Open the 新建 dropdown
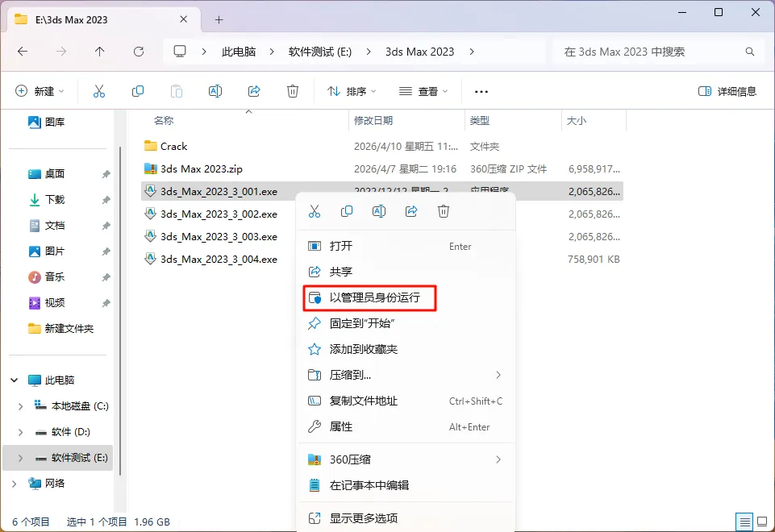Viewport: 775px width, 532px height. tap(40, 91)
